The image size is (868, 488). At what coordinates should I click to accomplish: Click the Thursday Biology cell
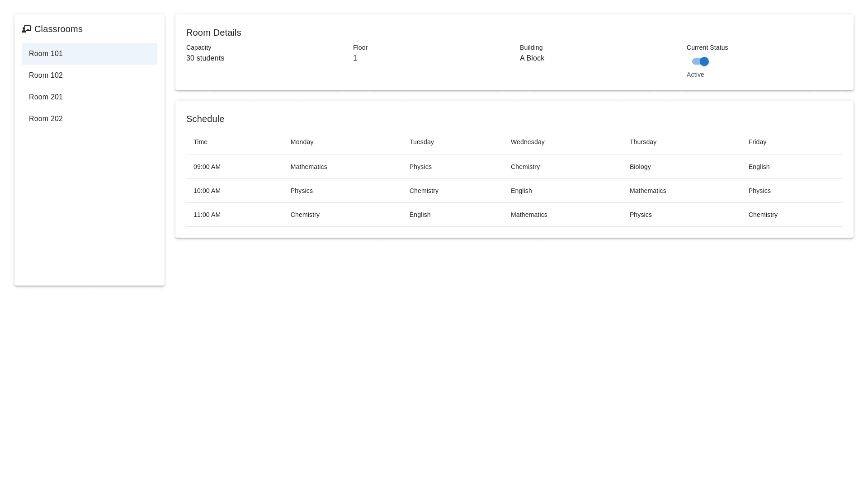(x=640, y=167)
